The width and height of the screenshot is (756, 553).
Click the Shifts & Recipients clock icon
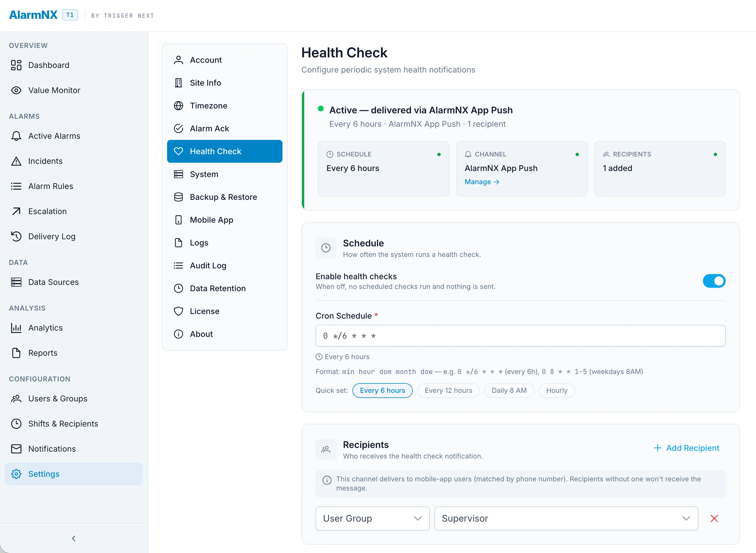(16, 424)
